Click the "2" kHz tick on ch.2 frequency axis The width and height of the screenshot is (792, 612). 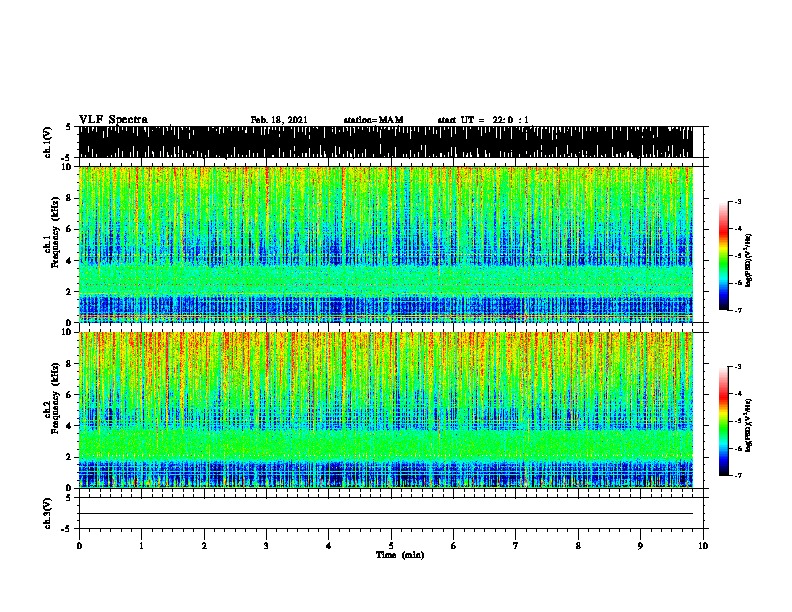point(70,457)
